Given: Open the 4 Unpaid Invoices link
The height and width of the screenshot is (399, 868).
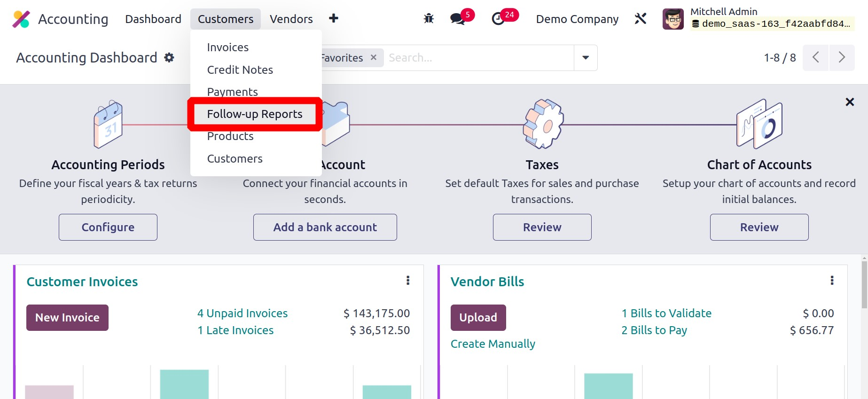Looking at the screenshot, I should click(242, 313).
